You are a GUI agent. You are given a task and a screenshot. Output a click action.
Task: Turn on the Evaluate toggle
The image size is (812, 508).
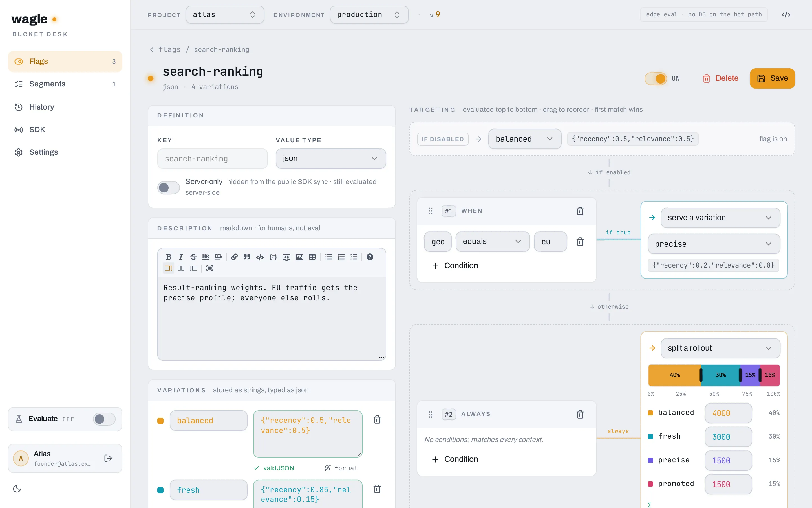(x=104, y=419)
